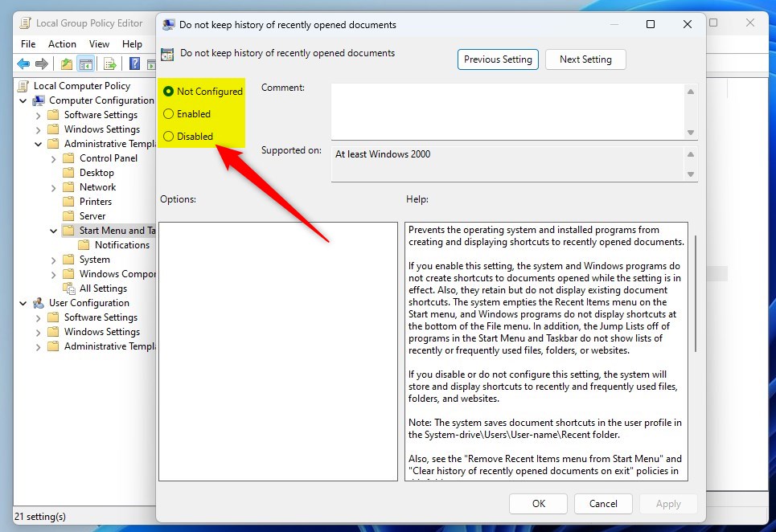Close the policy setting dialog with X
776x532 pixels.
688,24
